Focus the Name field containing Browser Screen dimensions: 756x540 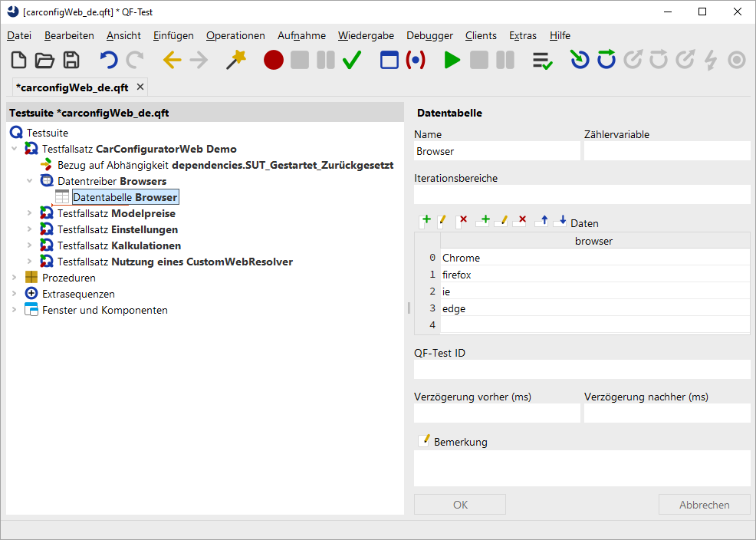pos(497,151)
